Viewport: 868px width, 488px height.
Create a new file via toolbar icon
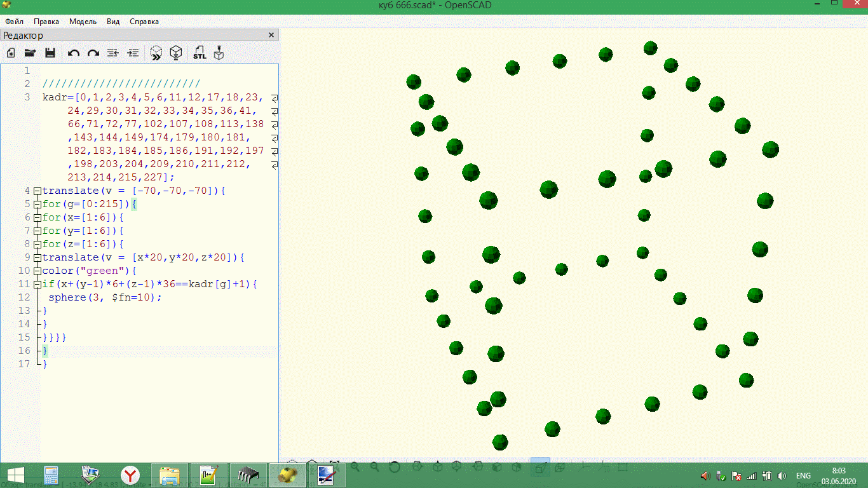click(11, 53)
